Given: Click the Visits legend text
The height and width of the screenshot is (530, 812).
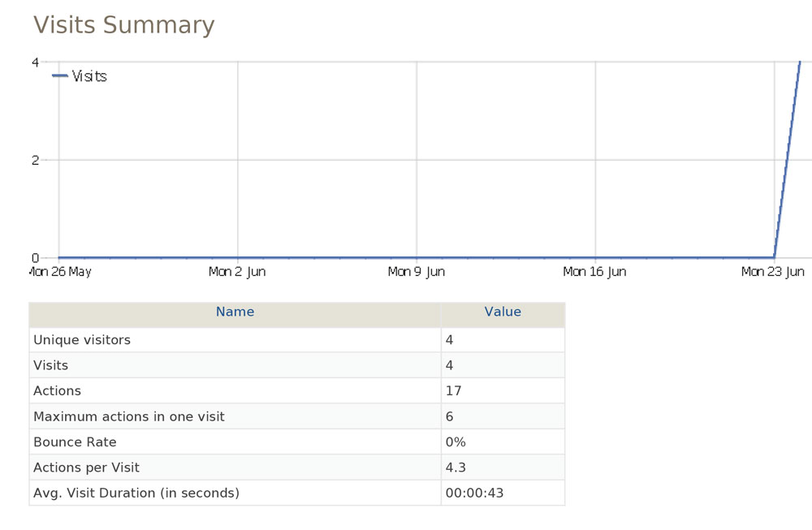Looking at the screenshot, I should pos(89,76).
